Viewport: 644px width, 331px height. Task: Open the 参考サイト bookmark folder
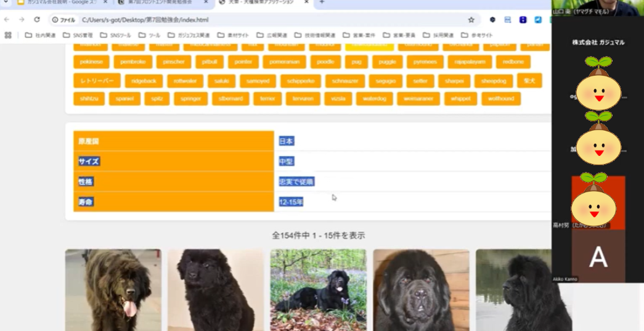(476, 35)
